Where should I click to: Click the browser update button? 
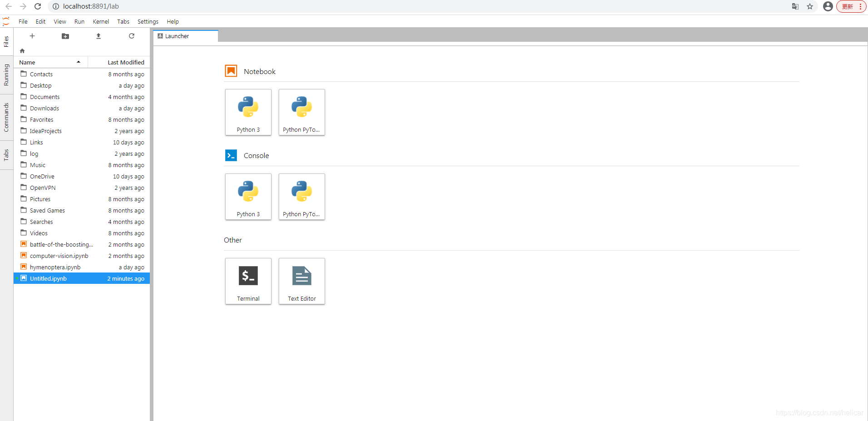851,6
